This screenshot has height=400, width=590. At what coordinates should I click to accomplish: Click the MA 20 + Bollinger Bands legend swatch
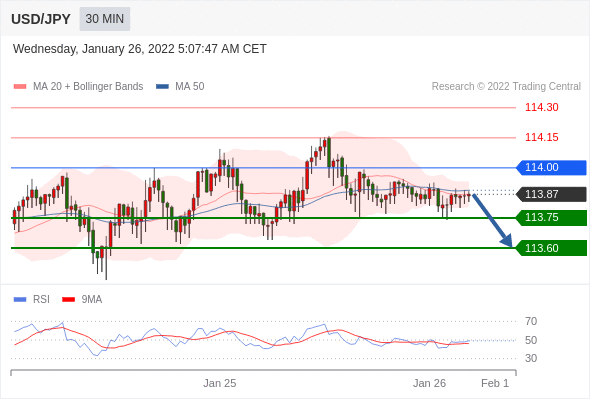point(20,87)
